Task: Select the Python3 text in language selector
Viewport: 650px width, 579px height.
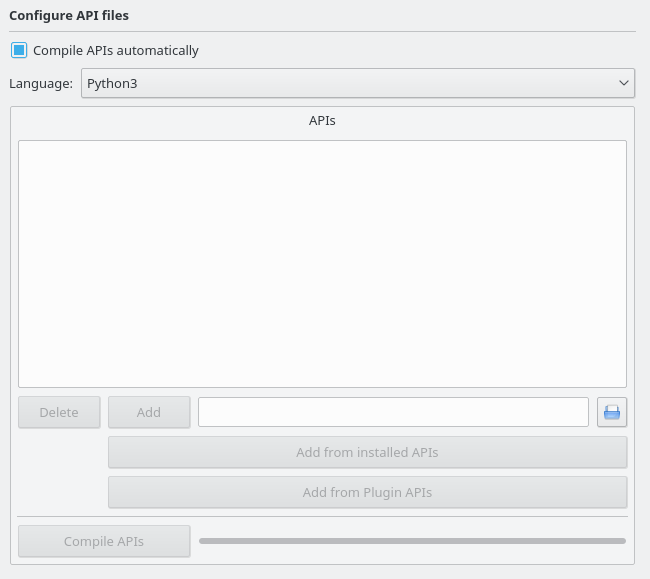Action: [112, 83]
